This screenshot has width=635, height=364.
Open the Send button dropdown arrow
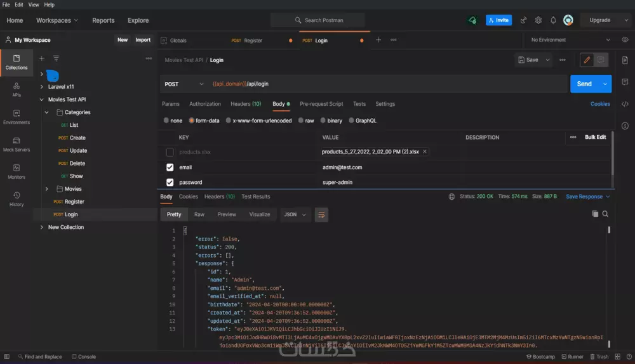pyautogui.click(x=605, y=84)
